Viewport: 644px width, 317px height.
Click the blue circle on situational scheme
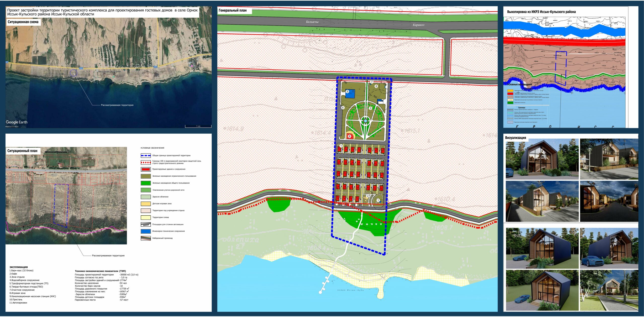click(73, 73)
